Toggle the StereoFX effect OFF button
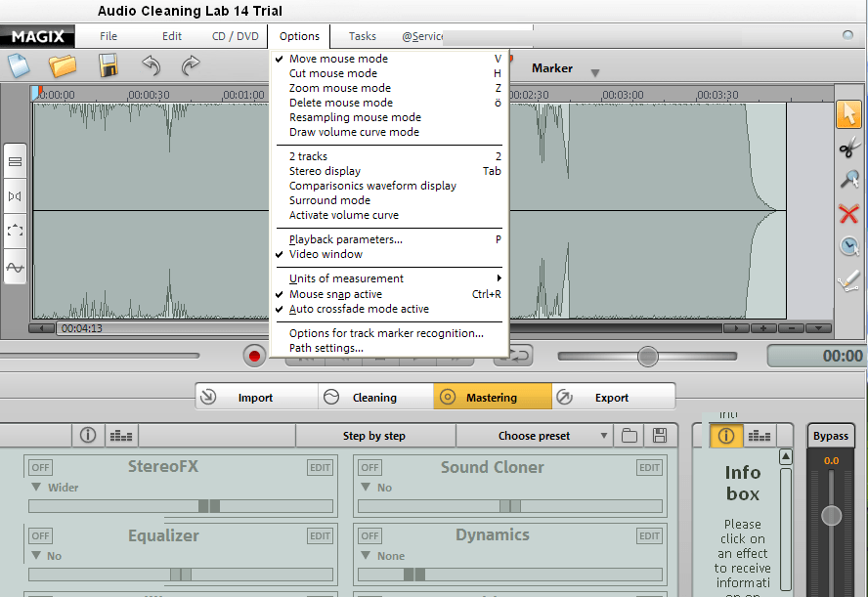 pyautogui.click(x=39, y=467)
